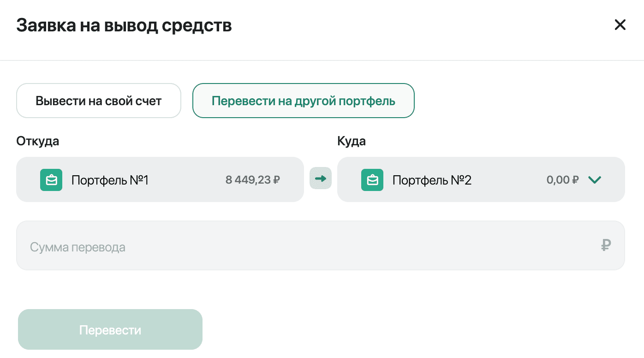Click the briefcase icon of Портфель №2

(x=372, y=180)
